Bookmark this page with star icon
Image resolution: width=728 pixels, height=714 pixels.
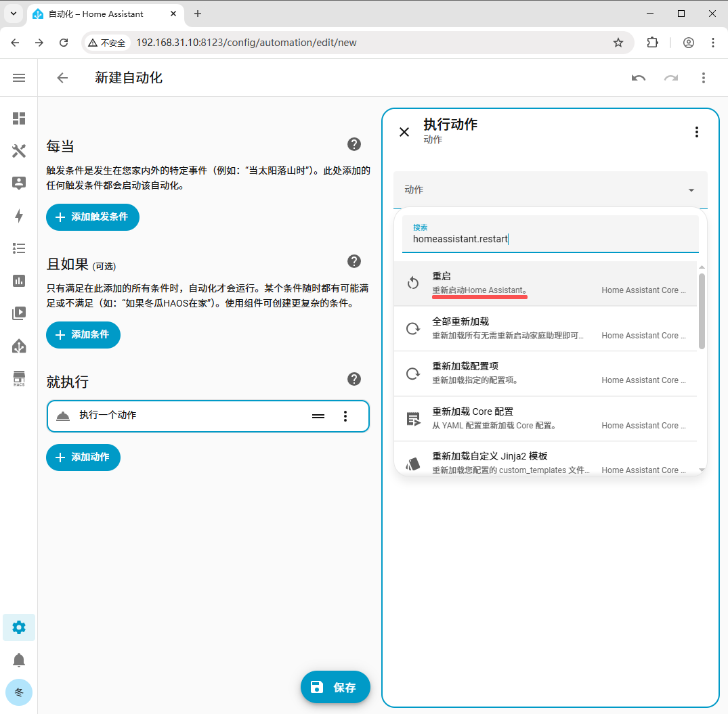[x=618, y=43]
